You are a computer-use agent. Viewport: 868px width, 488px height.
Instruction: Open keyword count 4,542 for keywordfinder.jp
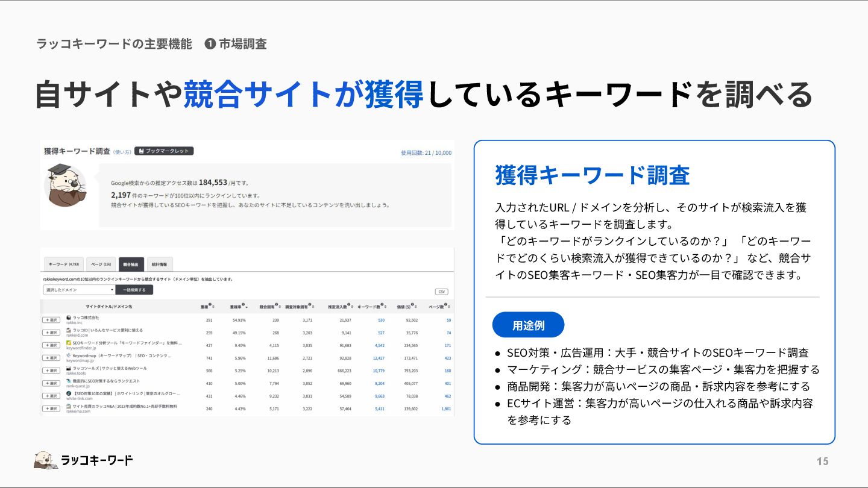coord(379,345)
